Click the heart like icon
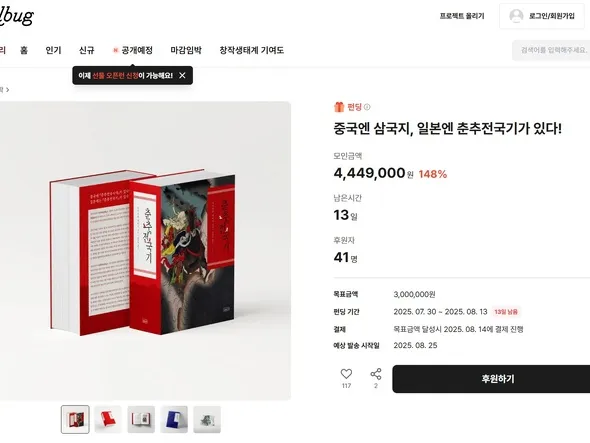The height and width of the screenshot is (443, 590). [x=346, y=374]
